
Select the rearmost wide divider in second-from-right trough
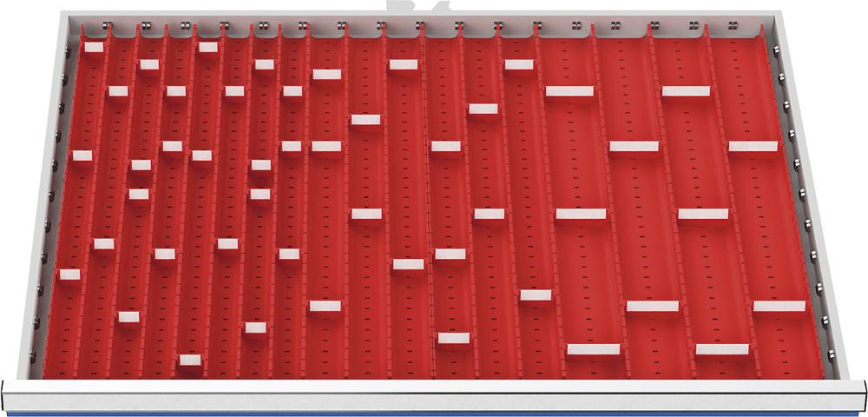tap(686, 91)
